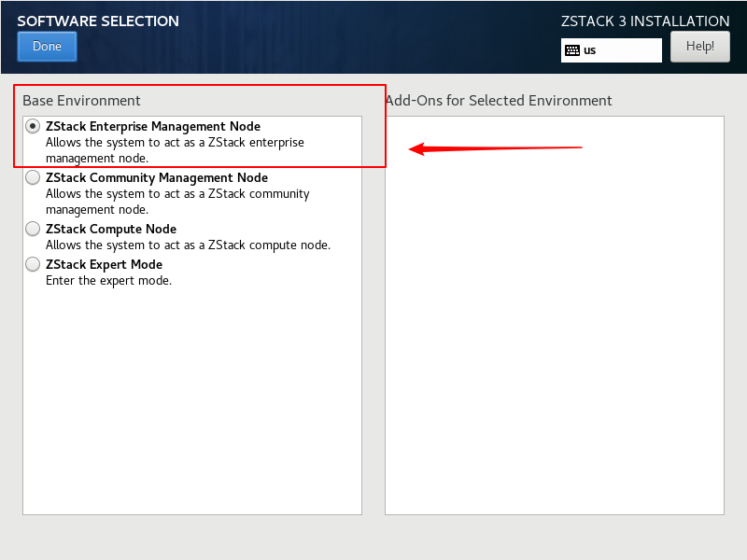Click the 'SOFTWARE SELECTION' title

tap(98, 21)
